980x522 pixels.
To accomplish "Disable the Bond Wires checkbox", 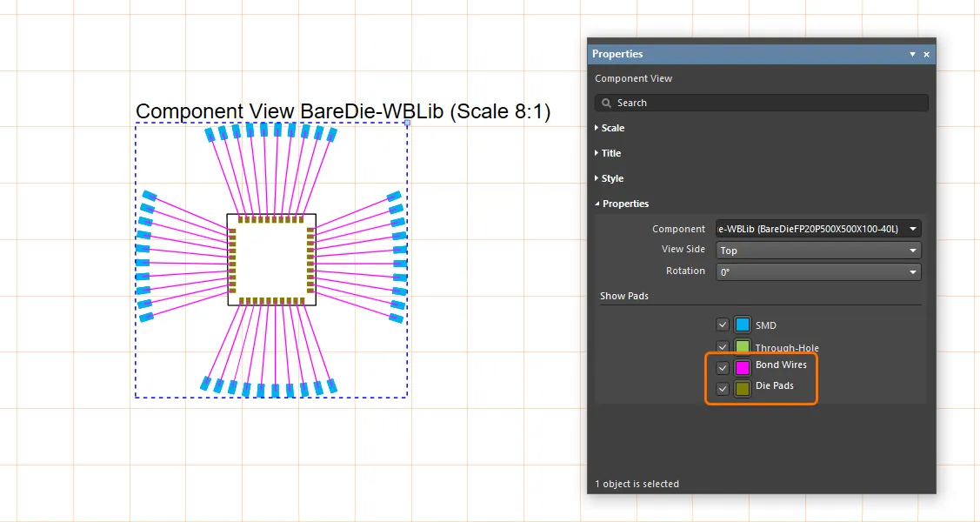I will (x=723, y=367).
